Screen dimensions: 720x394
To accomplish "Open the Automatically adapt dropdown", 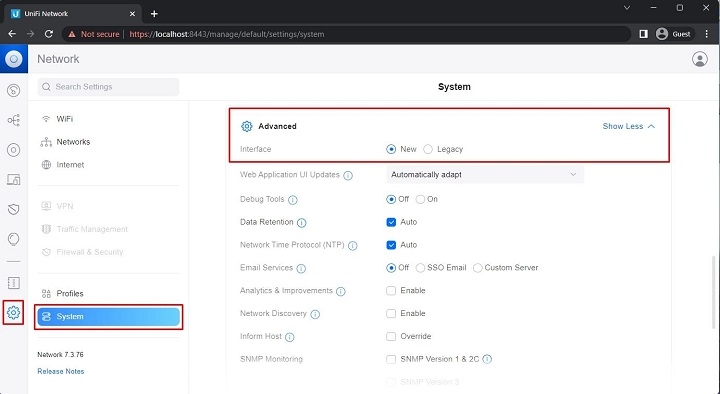I will tap(485, 174).
